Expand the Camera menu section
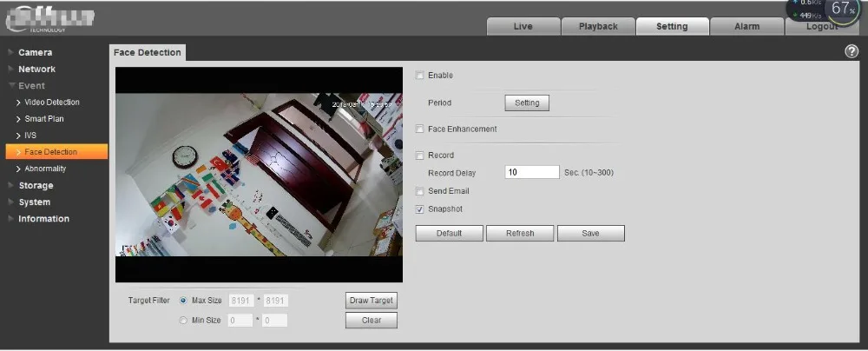 point(35,53)
